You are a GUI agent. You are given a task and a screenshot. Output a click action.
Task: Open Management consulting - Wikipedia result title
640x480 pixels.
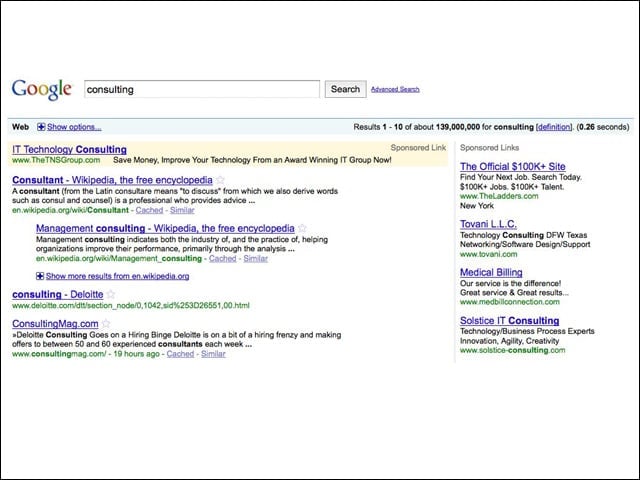pos(165,229)
